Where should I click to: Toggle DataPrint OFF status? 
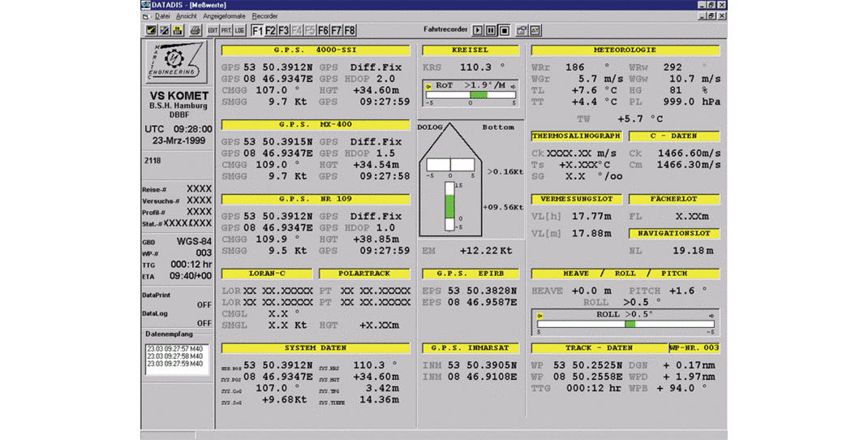pos(204,304)
